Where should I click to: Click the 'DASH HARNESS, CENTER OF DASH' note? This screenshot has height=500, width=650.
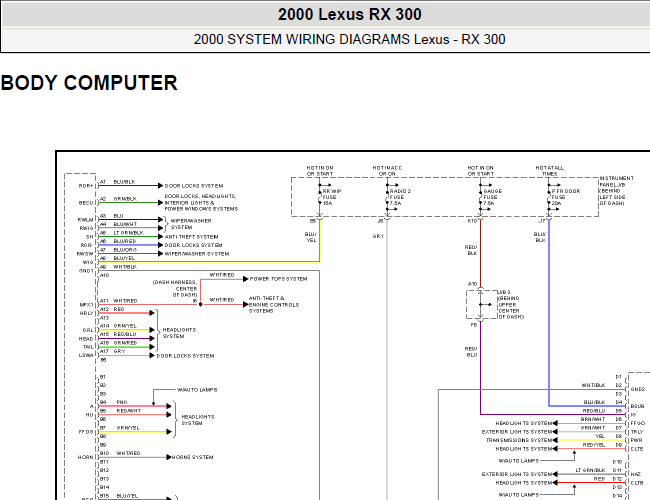[175, 289]
